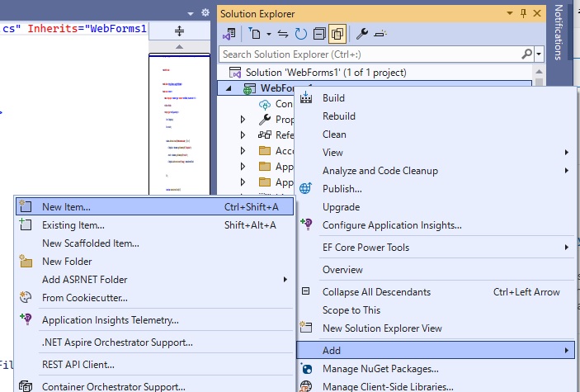Click Application Insights Telemetry icon
Image resolution: width=580 pixels, height=392 pixels.
tap(26, 319)
